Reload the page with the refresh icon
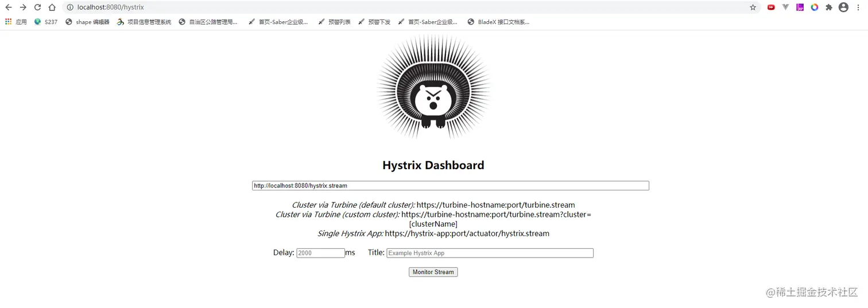This screenshot has height=308, width=868. 37,7
